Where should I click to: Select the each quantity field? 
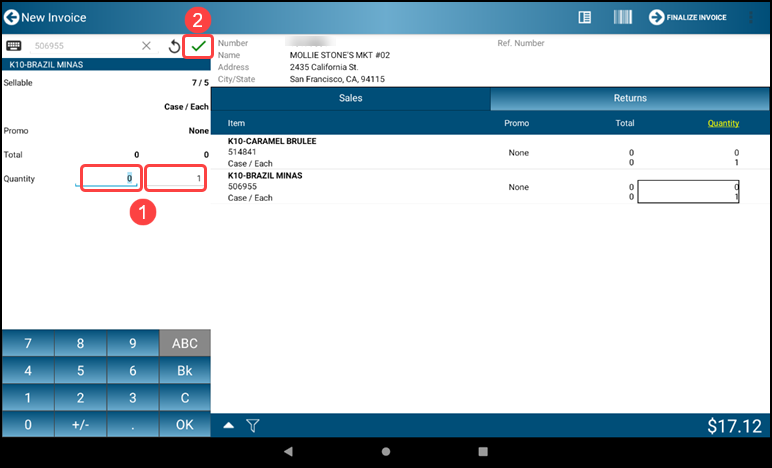tap(176, 178)
